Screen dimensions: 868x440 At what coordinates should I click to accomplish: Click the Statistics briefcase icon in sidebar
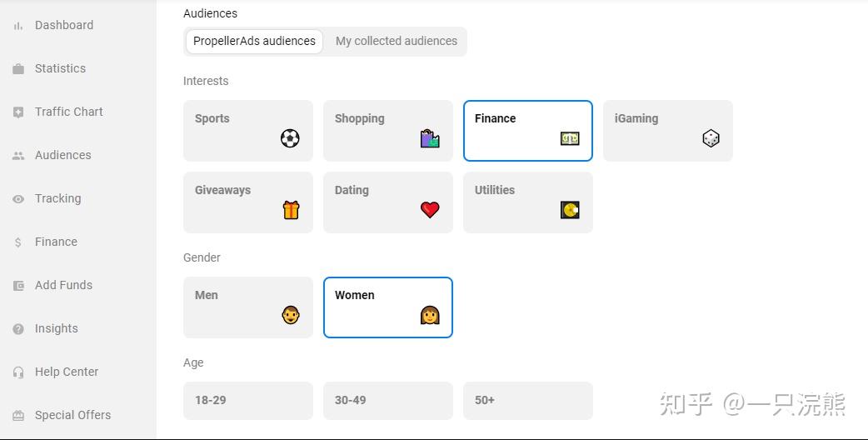pyautogui.click(x=18, y=69)
